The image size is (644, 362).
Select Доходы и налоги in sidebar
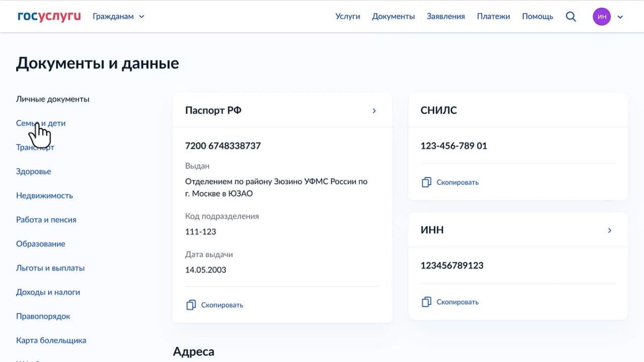tap(48, 292)
